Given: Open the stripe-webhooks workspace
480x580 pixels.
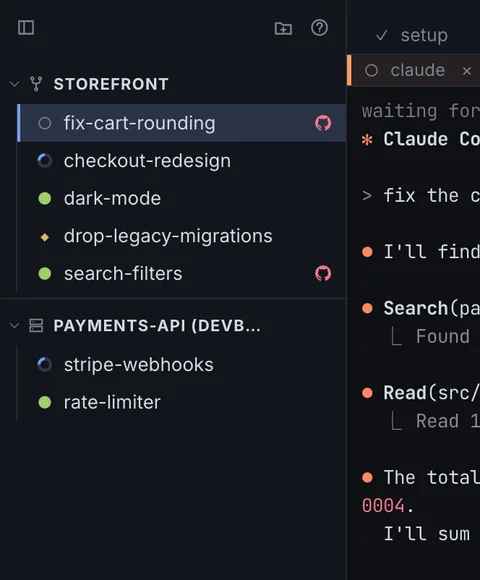Looking at the screenshot, I should [182, 365].
